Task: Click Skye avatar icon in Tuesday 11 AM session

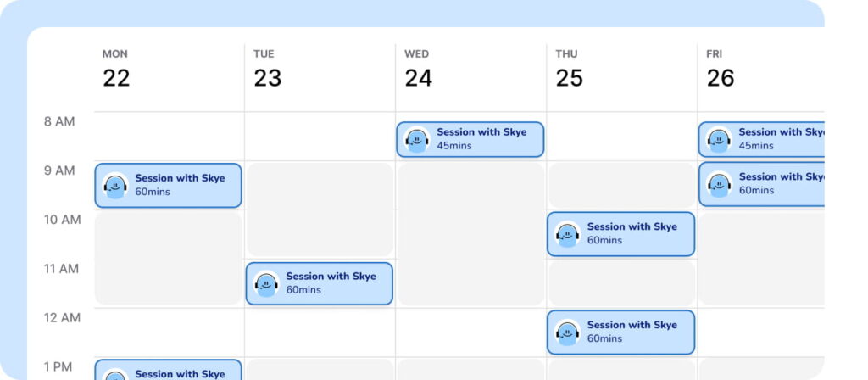Action: [x=267, y=283]
